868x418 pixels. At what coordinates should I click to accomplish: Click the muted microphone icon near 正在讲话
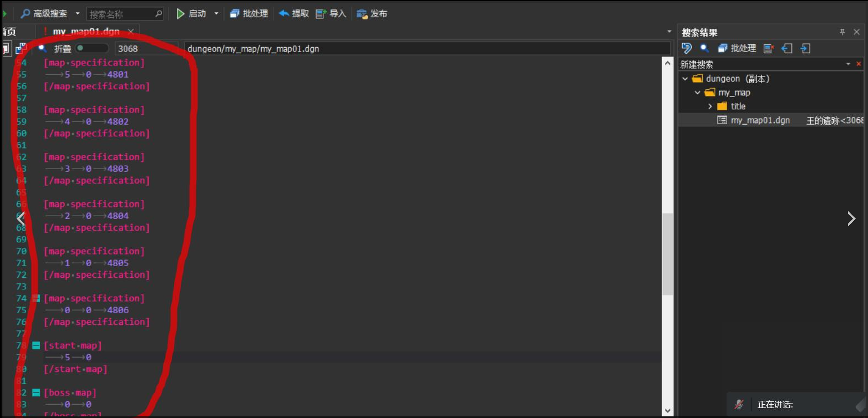(x=739, y=405)
